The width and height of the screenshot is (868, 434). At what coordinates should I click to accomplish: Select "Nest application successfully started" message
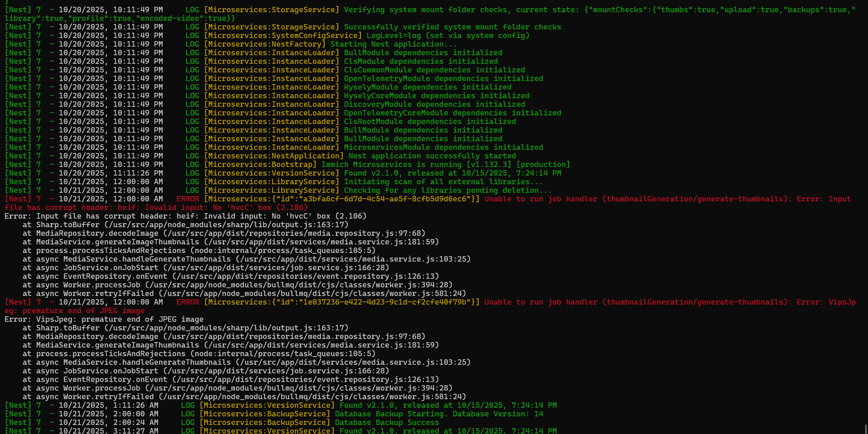(x=432, y=156)
